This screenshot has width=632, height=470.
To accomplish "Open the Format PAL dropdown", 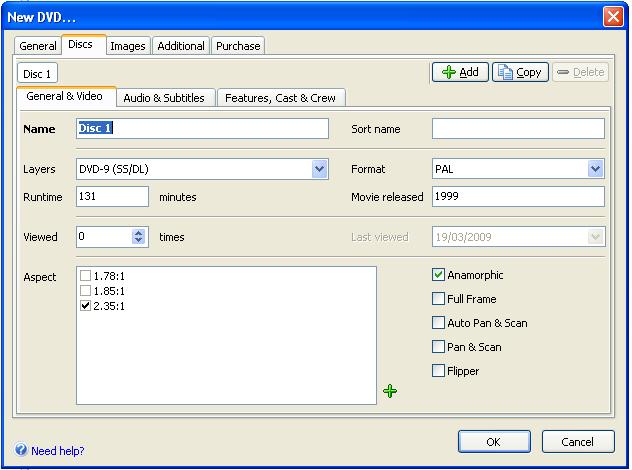I will click(x=595, y=169).
